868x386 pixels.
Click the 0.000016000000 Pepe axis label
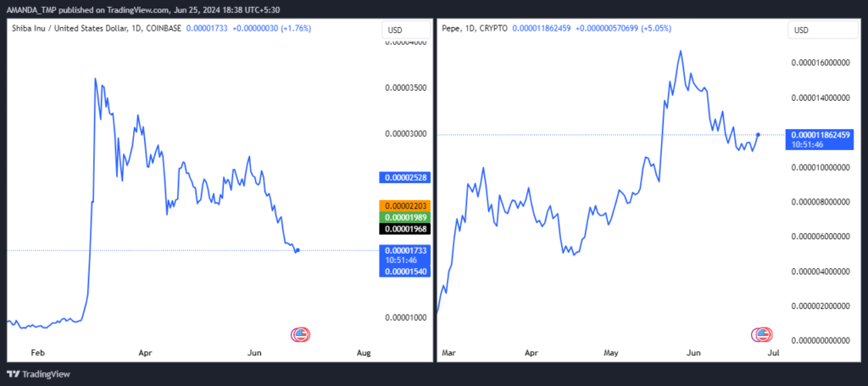[821, 63]
